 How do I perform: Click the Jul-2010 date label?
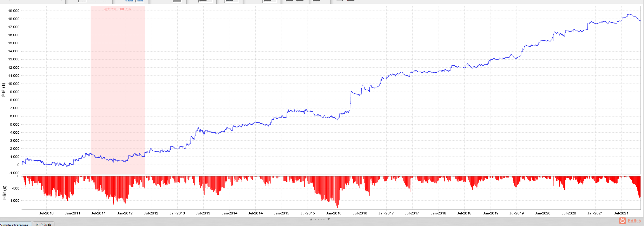point(46,213)
